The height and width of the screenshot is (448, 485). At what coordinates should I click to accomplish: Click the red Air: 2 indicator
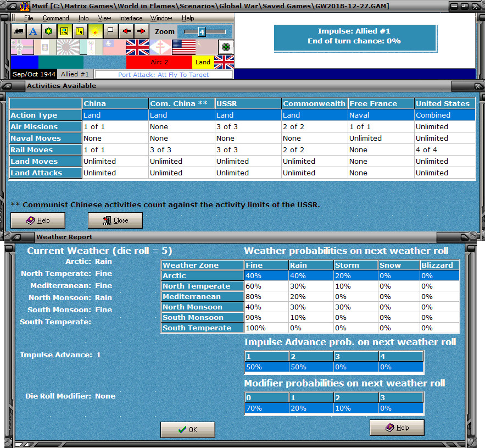pyautogui.click(x=159, y=62)
